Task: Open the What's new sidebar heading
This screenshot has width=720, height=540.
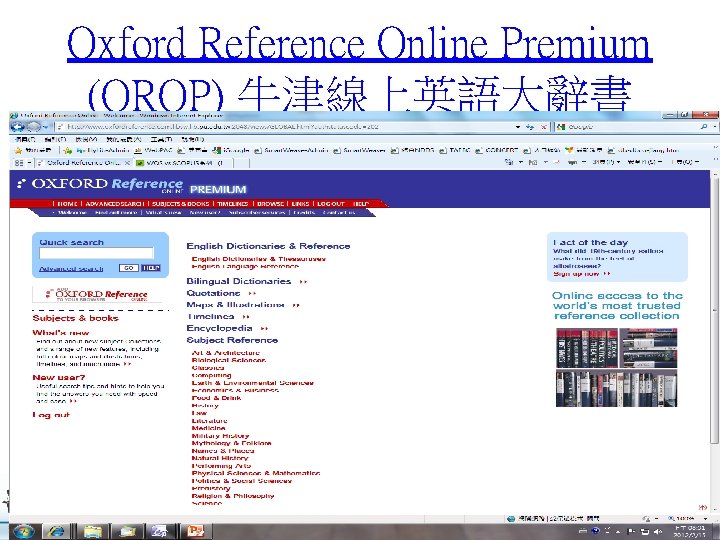Action: click(x=61, y=332)
